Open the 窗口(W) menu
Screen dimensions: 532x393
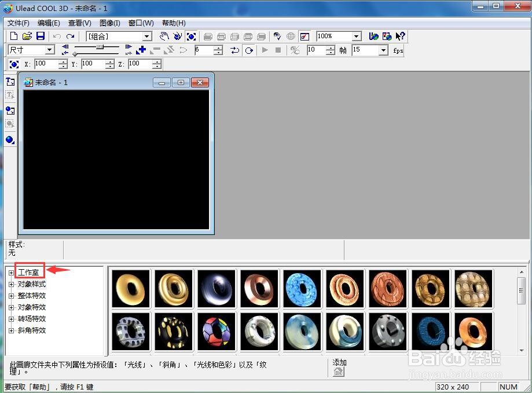[x=141, y=23]
